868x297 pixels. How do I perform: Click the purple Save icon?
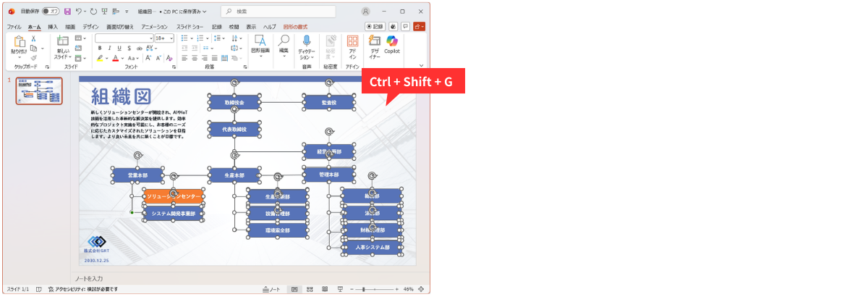67,12
